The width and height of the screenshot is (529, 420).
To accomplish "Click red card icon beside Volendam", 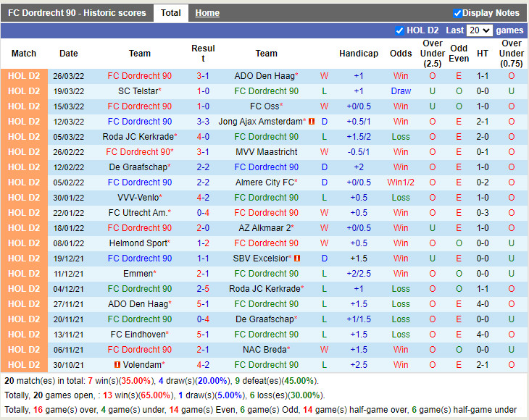I will pyautogui.click(x=117, y=365).
